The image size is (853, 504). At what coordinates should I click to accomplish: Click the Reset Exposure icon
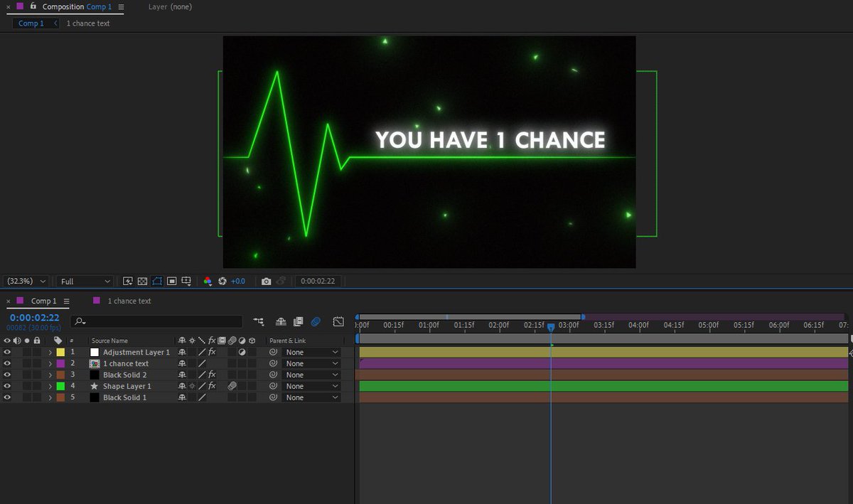click(222, 282)
